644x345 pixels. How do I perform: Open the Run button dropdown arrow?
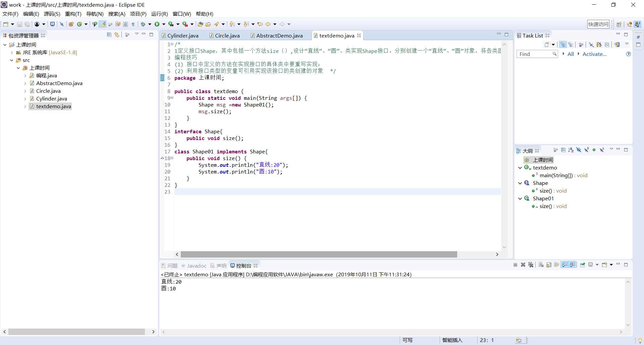click(x=164, y=24)
